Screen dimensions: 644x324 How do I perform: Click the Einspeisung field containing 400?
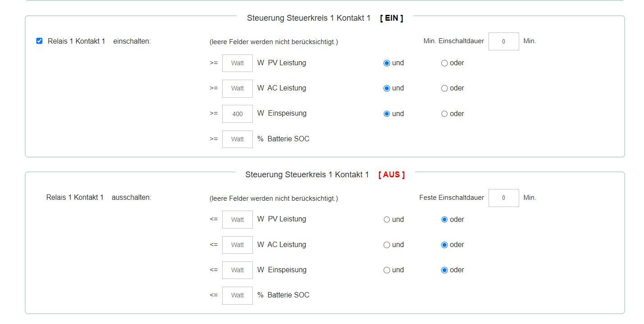pyautogui.click(x=238, y=114)
